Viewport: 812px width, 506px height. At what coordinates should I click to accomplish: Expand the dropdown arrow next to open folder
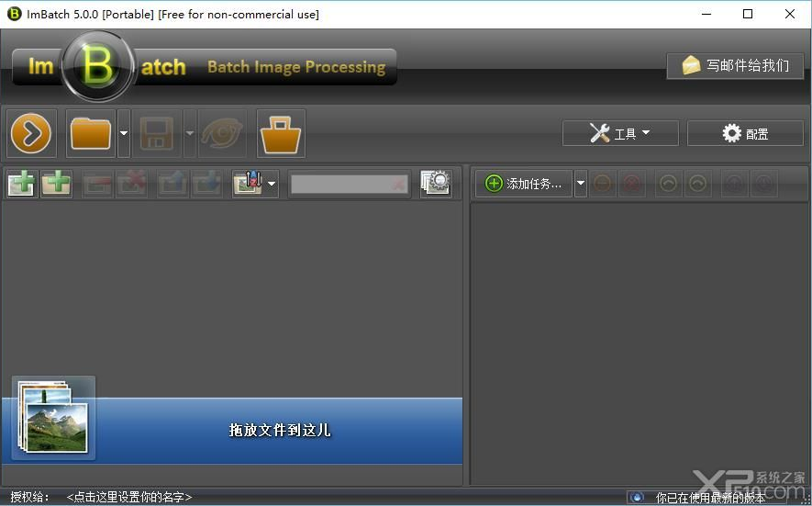click(x=124, y=134)
